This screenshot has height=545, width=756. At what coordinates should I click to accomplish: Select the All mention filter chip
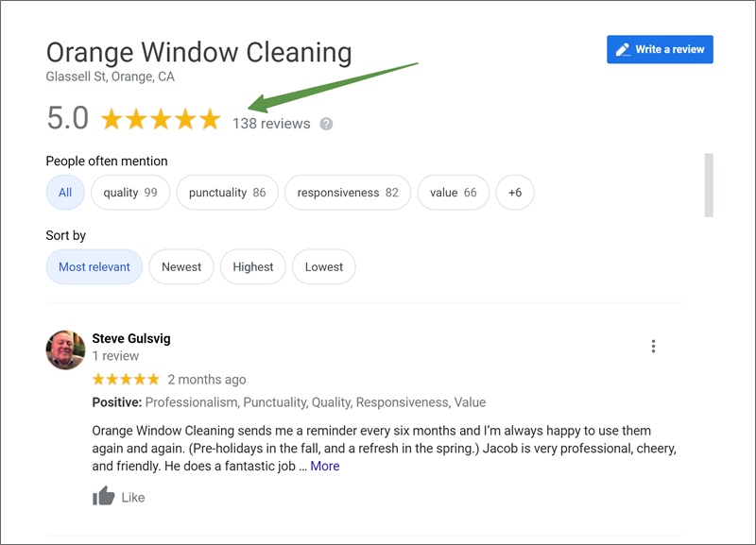pos(65,193)
